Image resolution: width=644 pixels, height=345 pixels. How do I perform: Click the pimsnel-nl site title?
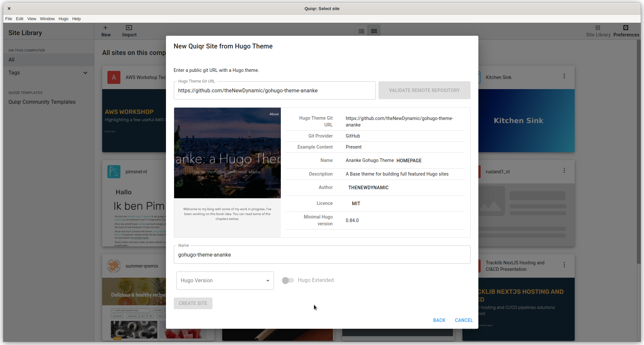136,172
